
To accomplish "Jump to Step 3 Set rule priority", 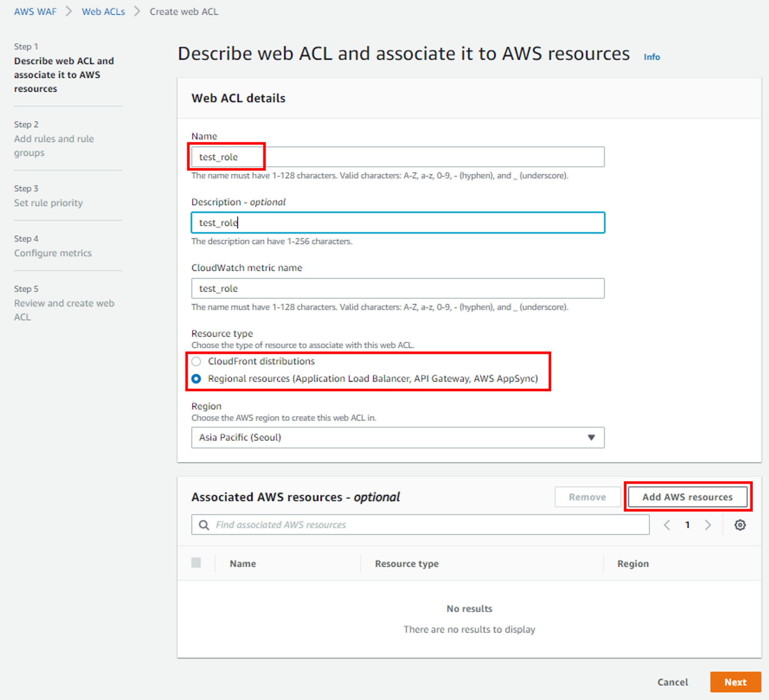I will (48, 203).
